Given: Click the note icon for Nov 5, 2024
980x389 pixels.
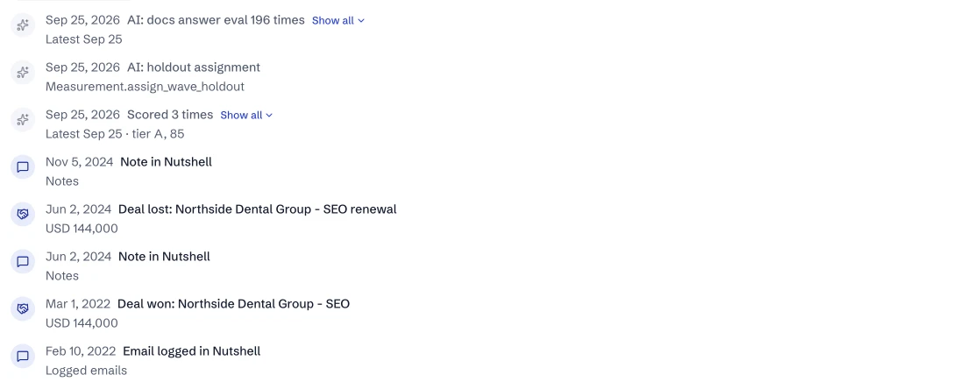Looking at the screenshot, I should click(x=23, y=167).
